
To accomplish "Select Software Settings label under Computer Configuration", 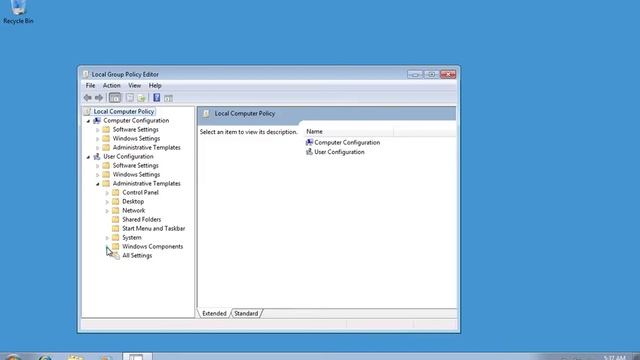I will tap(136, 130).
